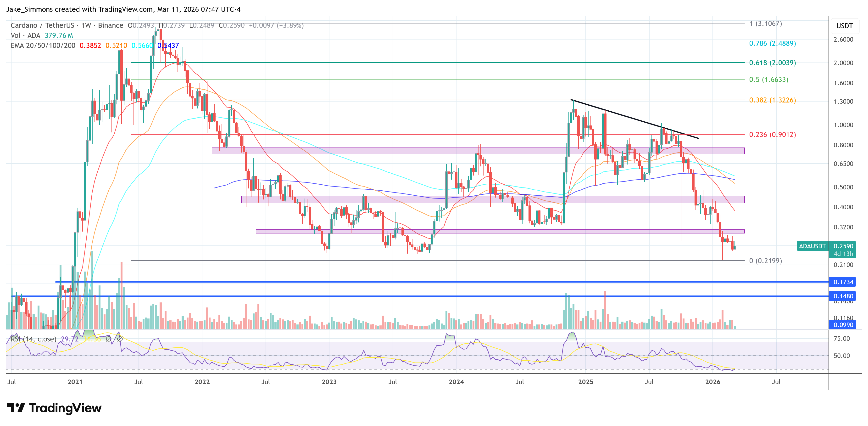Select the RSI (14, close) indicator title
Viewport: 868px width, 426px height.
click(x=34, y=339)
